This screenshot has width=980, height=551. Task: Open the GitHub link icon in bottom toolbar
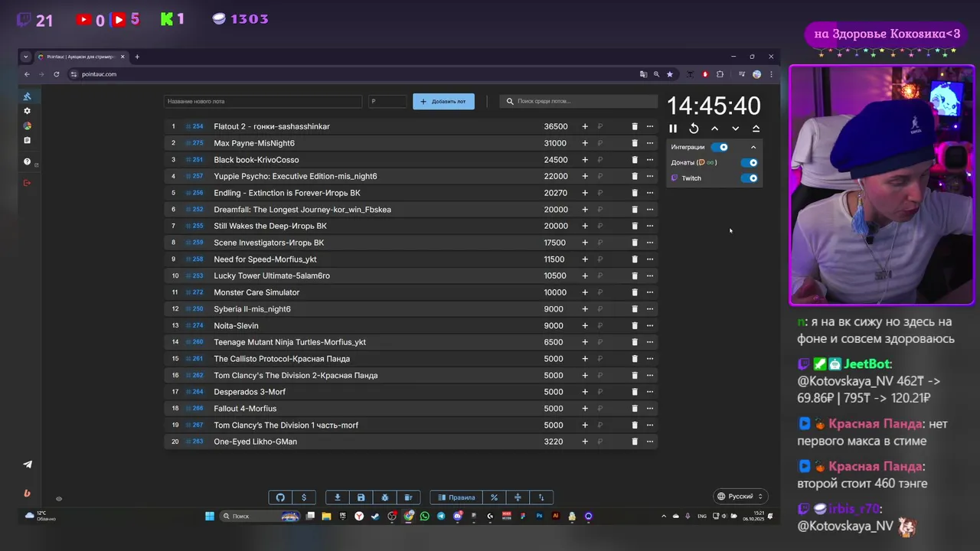pos(280,497)
